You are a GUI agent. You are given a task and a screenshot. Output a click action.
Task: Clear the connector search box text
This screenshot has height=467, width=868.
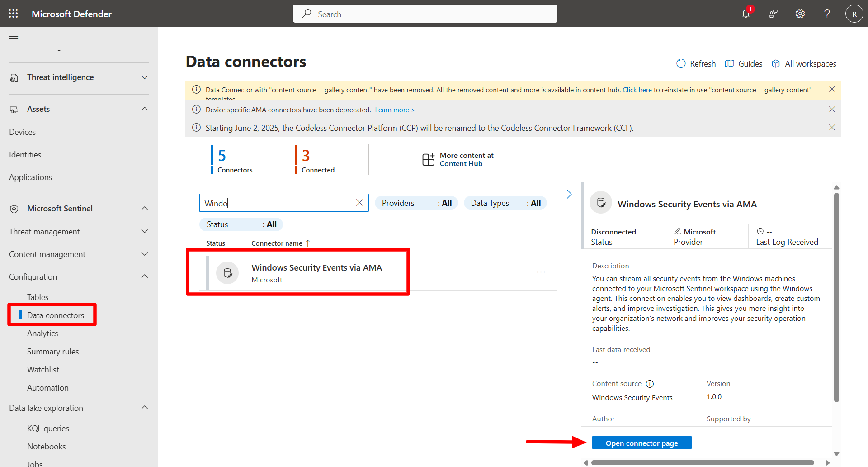[x=359, y=203]
